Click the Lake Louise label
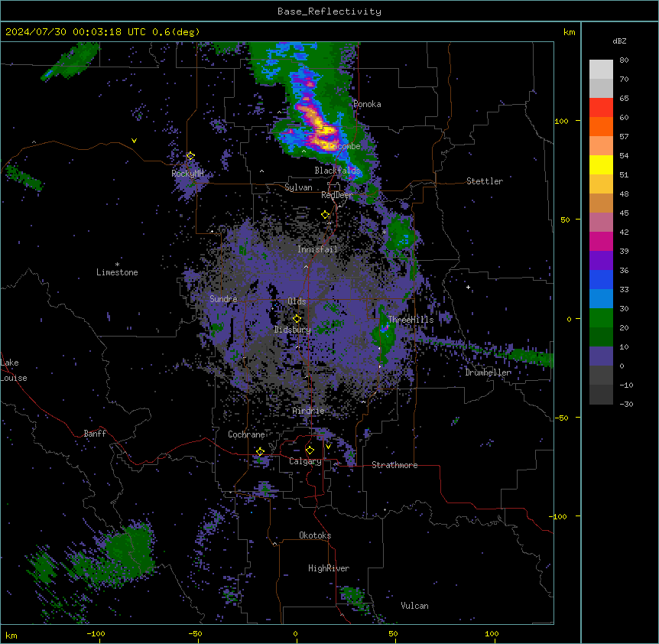Viewport: 659px width, 644px height. (x=14, y=370)
